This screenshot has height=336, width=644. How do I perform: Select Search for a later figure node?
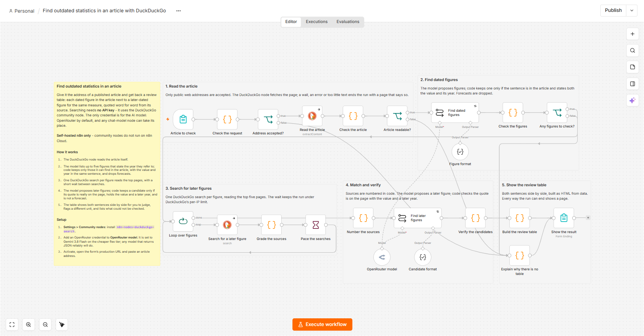point(227,225)
